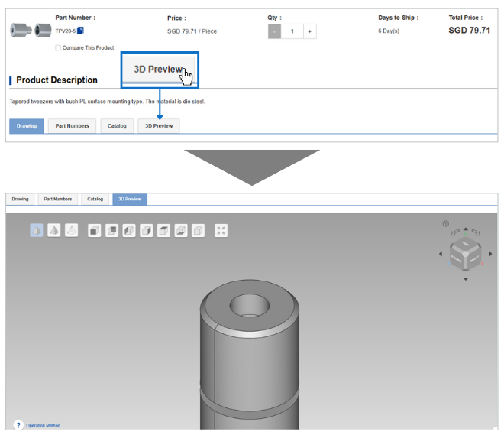
Task: Click the large highlighted 3D Preview button
Action: (159, 70)
